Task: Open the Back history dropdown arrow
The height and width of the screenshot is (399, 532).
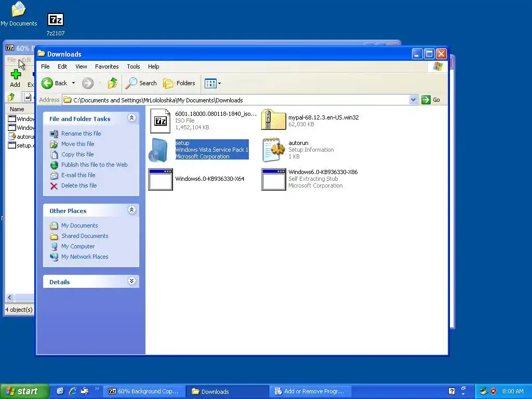Action: (73, 83)
